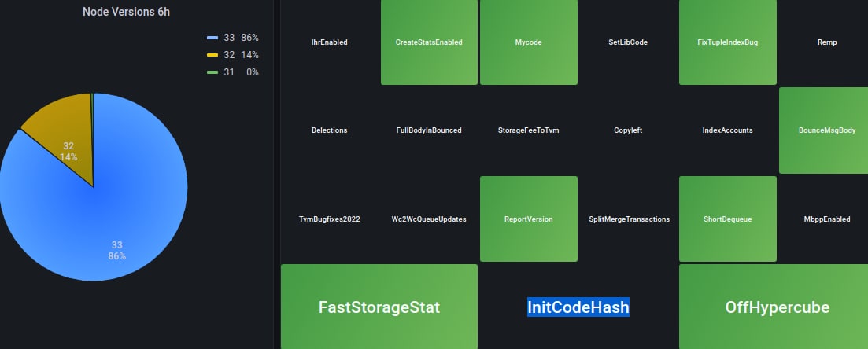Click the StorageFeeToTvm cell
The height and width of the screenshot is (349, 868).
[528, 130]
